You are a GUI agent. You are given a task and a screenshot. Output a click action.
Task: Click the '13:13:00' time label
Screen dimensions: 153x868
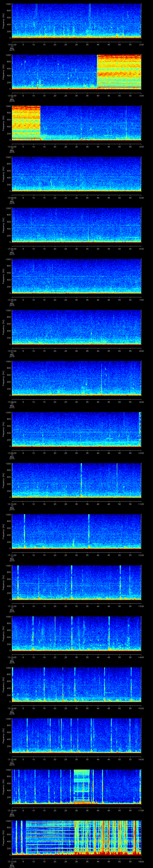(x=12, y=657)
